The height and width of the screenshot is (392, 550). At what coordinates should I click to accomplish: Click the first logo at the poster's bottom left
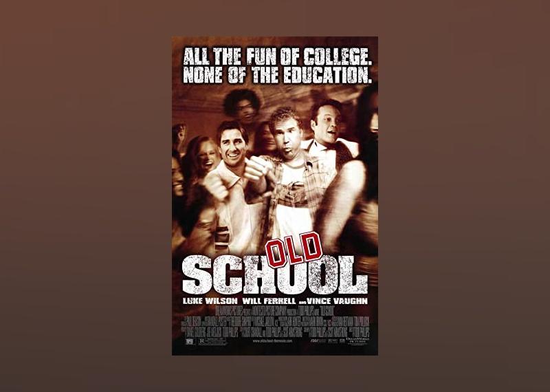[190, 341]
